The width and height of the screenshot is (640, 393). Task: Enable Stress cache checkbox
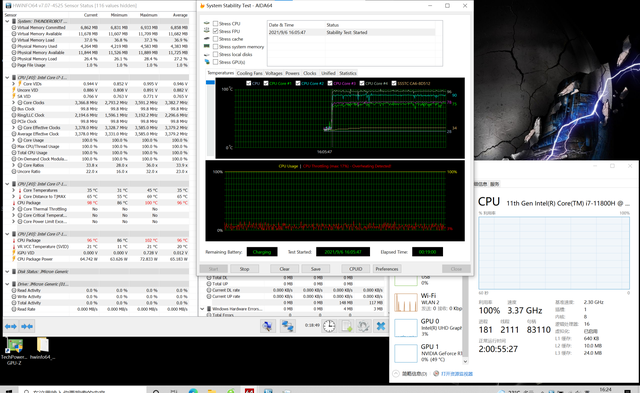[x=216, y=39]
